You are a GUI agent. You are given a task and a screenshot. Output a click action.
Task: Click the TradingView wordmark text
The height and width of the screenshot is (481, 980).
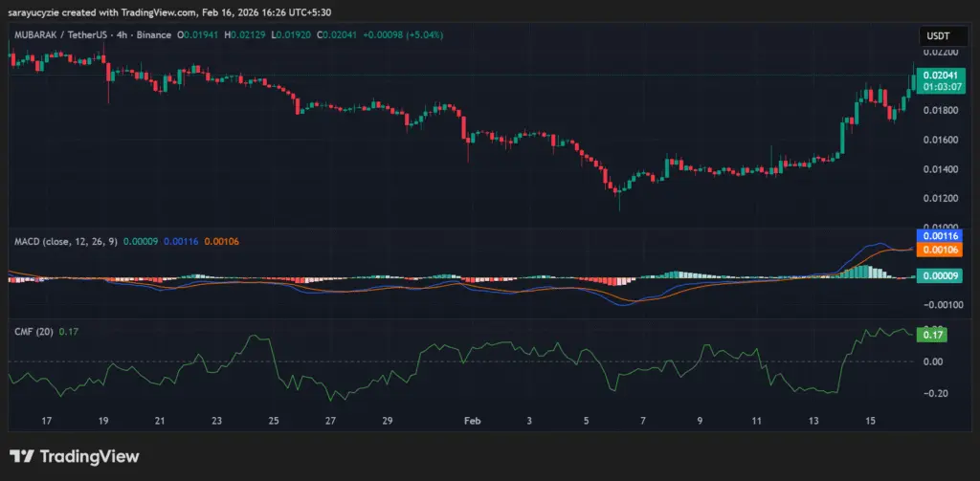point(88,457)
